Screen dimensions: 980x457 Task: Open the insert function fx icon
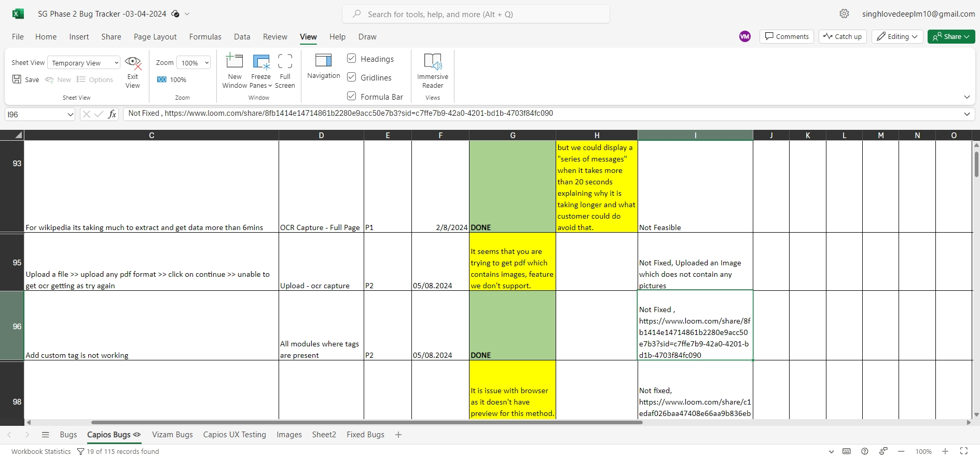[x=112, y=114]
